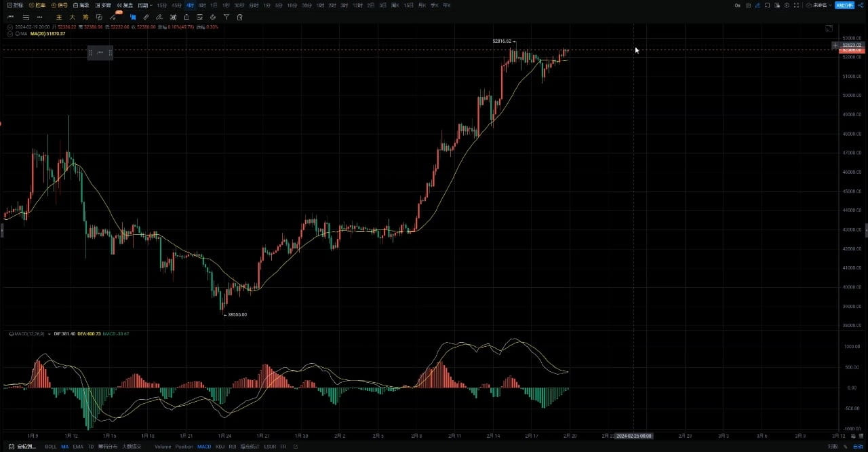
Task: Click the 0s refresh interval indicator
Action: [737, 5]
